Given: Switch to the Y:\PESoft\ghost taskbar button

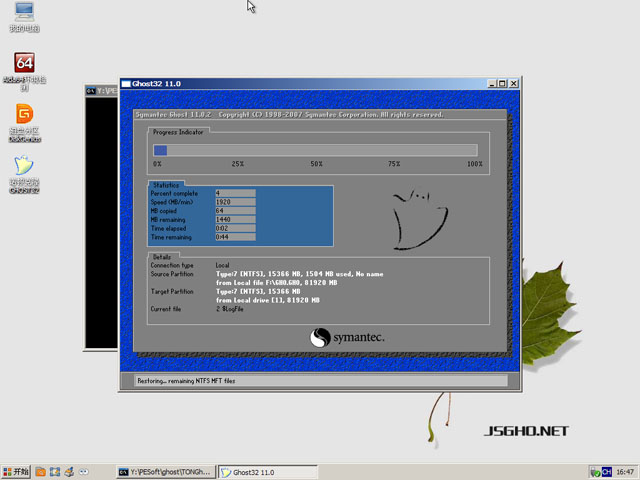Looking at the screenshot, I should 163,471.
